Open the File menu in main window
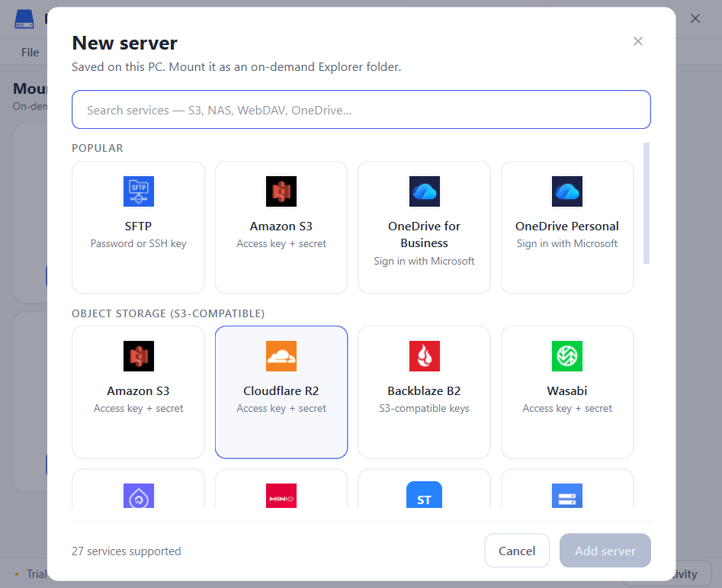 [30, 53]
